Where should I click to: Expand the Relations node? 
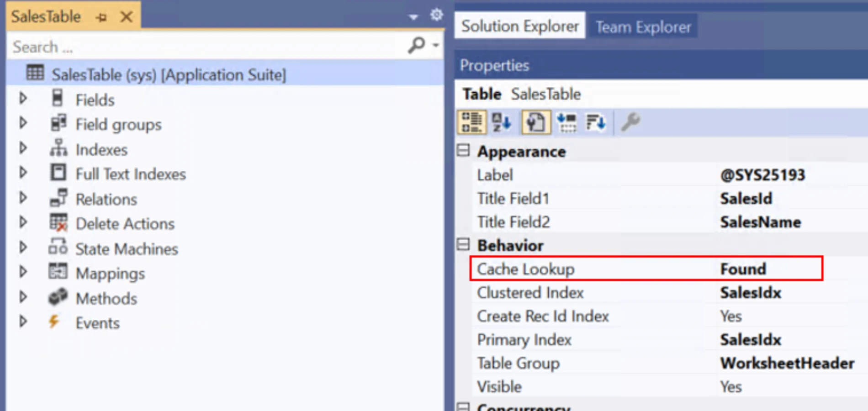tap(23, 197)
